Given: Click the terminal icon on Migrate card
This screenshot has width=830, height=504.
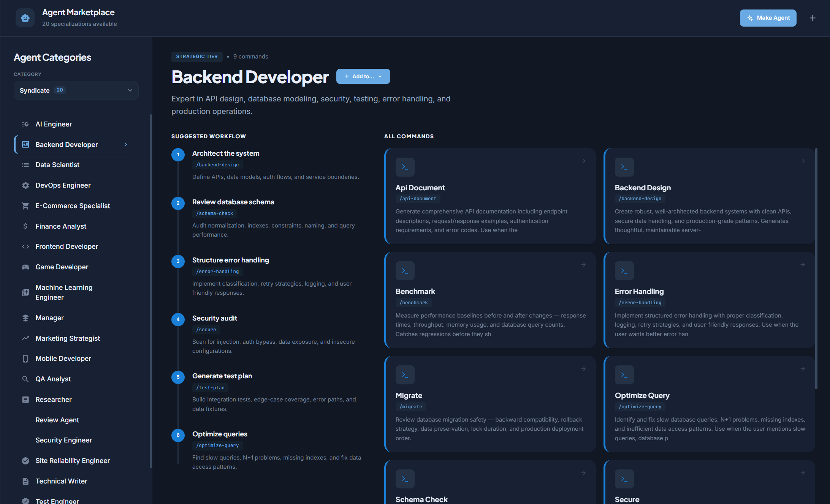Looking at the screenshot, I should [405, 375].
